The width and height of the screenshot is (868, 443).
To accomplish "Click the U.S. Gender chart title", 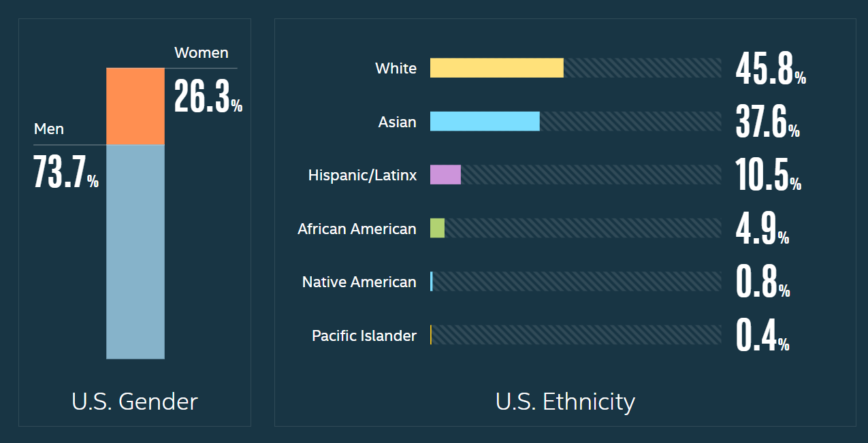I will [135, 401].
